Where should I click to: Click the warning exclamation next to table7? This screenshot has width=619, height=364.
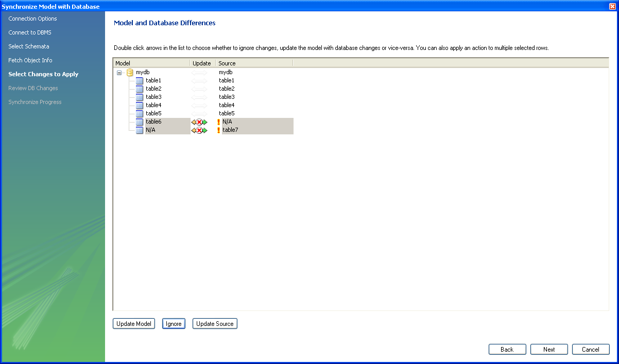[x=218, y=130]
